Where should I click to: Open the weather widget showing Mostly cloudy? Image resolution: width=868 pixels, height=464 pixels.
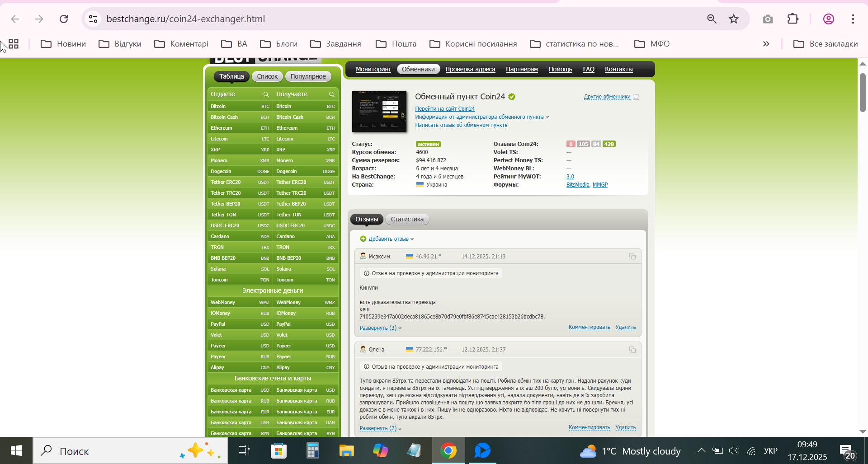[x=630, y=451]
